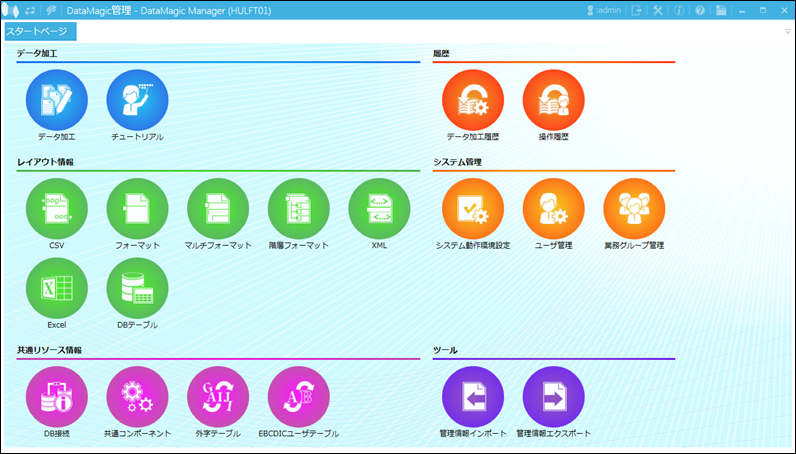Click the admin user indicator

point(604,10)
